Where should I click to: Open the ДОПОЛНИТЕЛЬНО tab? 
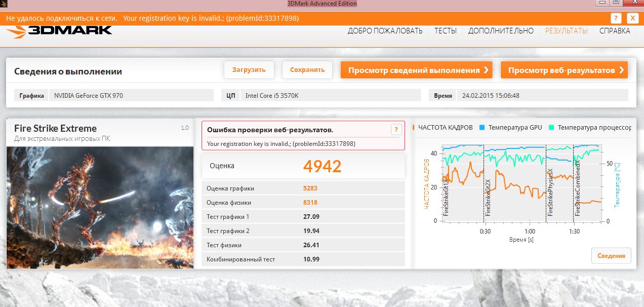(501, 31)
